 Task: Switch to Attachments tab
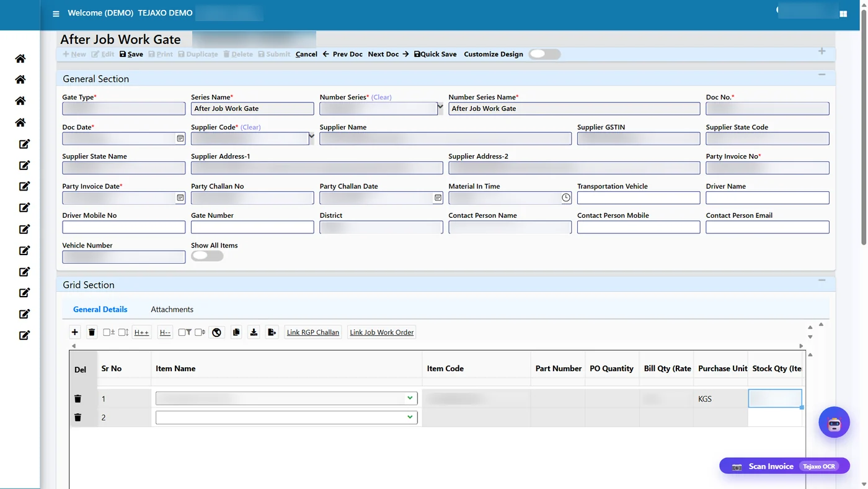click(172, 309)
